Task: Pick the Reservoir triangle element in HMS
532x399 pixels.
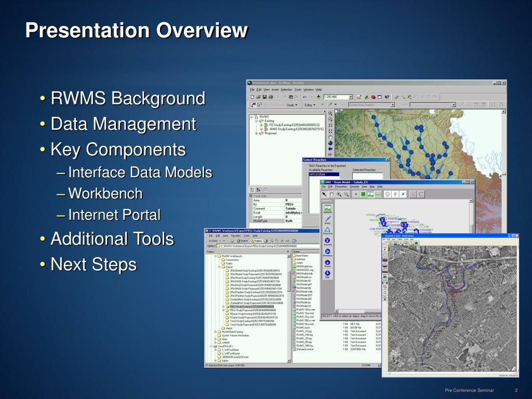Action: coord(327,231)
